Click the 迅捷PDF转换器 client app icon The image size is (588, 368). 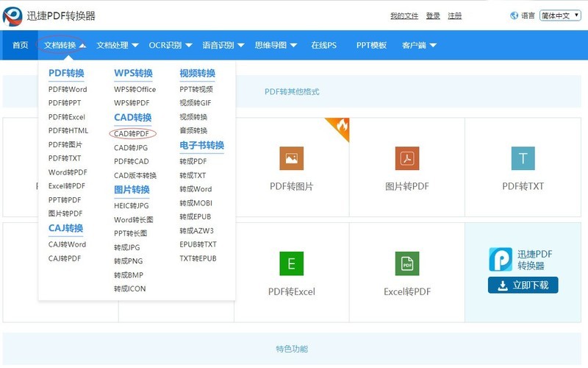[501, 259]
